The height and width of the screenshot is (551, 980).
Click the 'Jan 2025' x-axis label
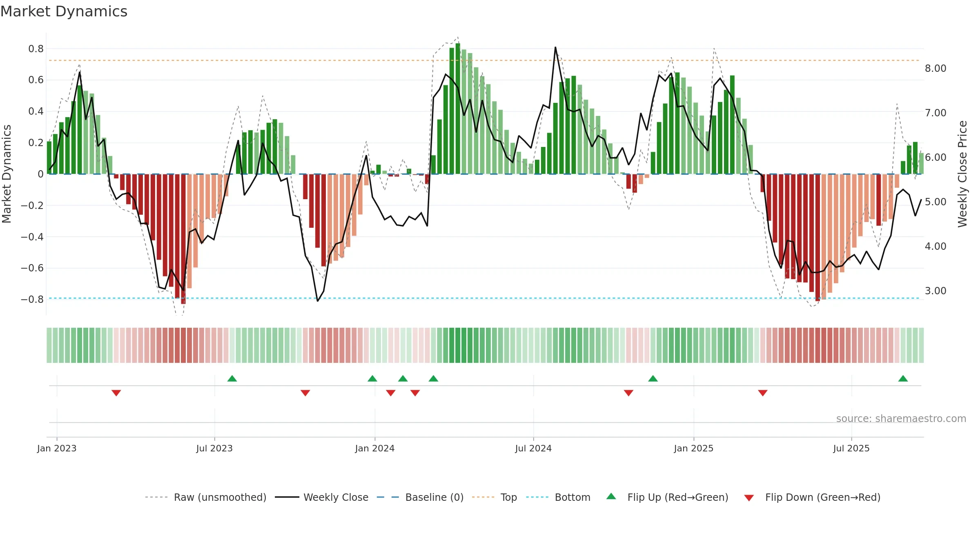point(694,448)
